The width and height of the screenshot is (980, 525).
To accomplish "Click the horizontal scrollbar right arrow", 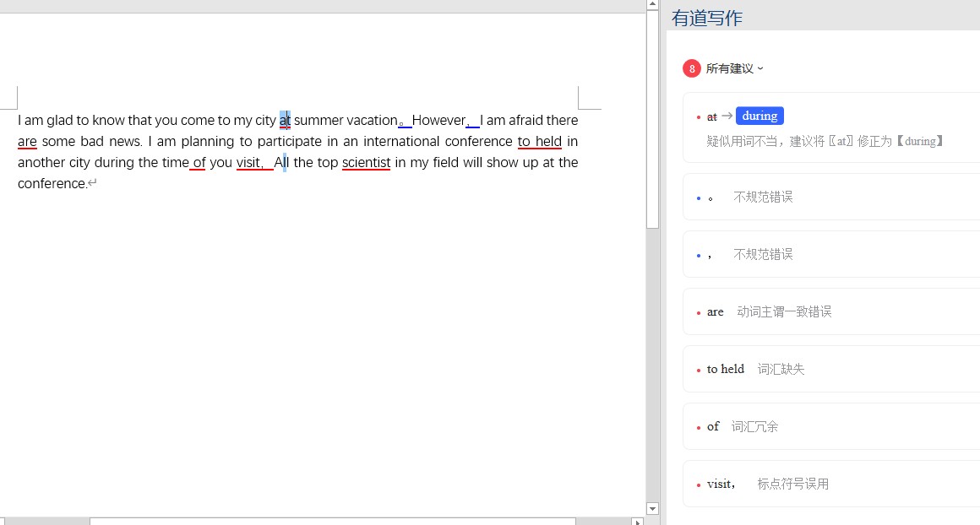I will click(x=637, y=522).
